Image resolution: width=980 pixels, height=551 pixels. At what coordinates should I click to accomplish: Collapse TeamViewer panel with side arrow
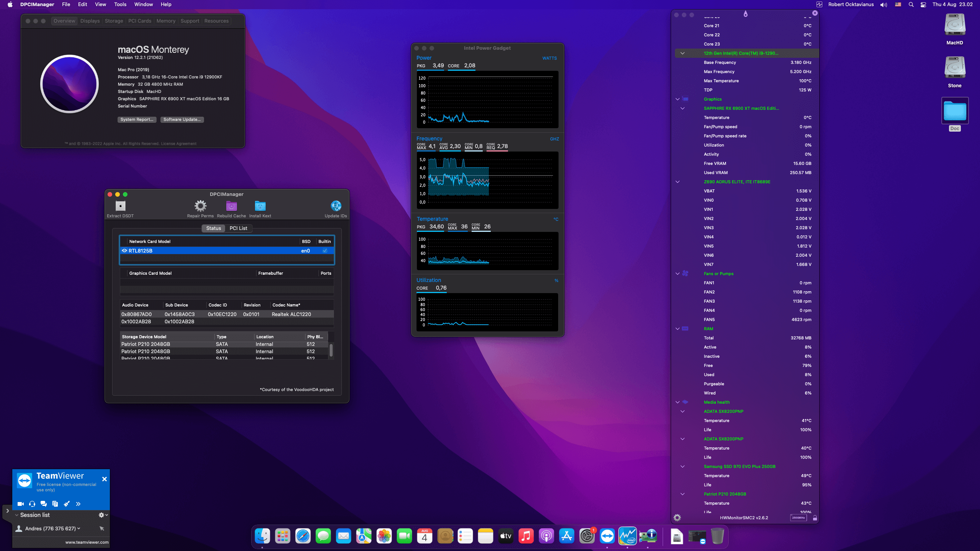[x=7, y=511]
